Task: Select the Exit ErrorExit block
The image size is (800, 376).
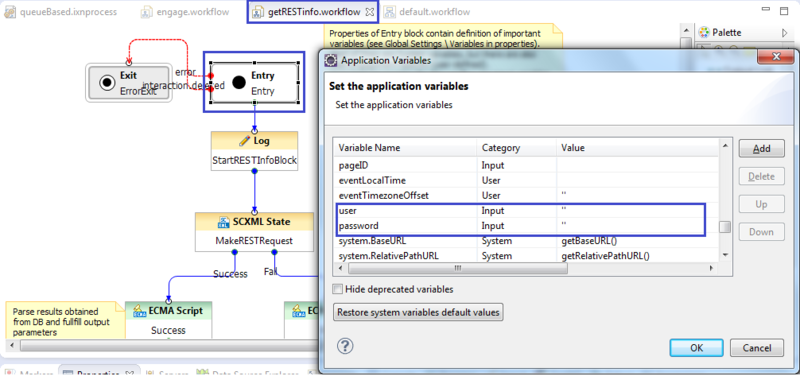Action: 129,83
